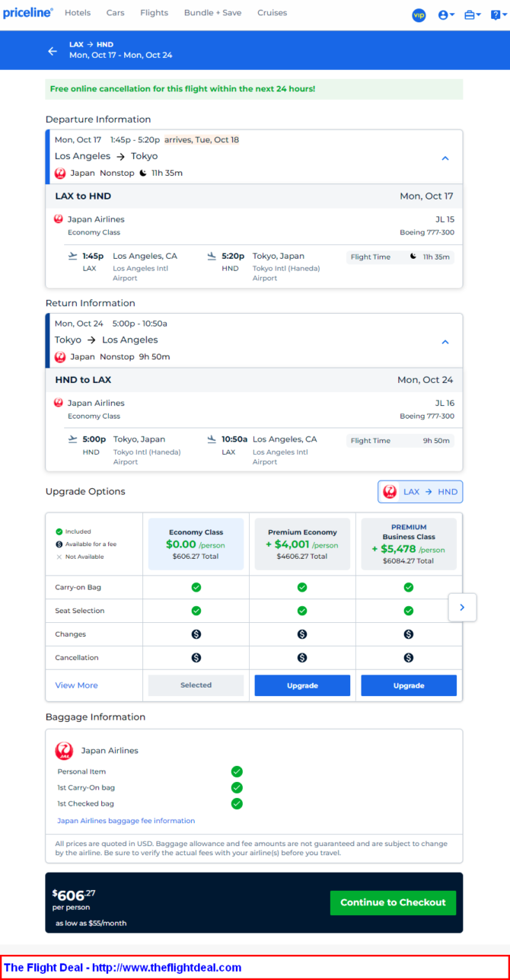
Task: Open the Flights menu item
Action: click(x=155, y=13)
